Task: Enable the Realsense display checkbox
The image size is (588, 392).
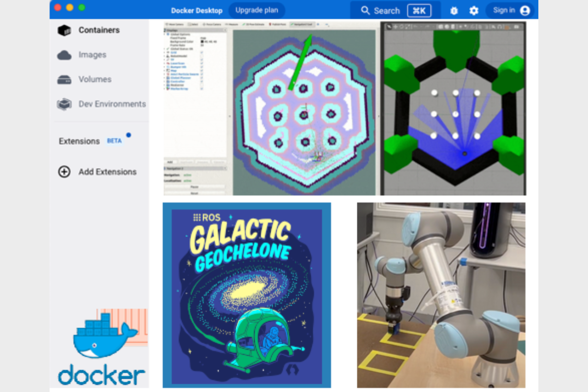Action: point(202,85)
